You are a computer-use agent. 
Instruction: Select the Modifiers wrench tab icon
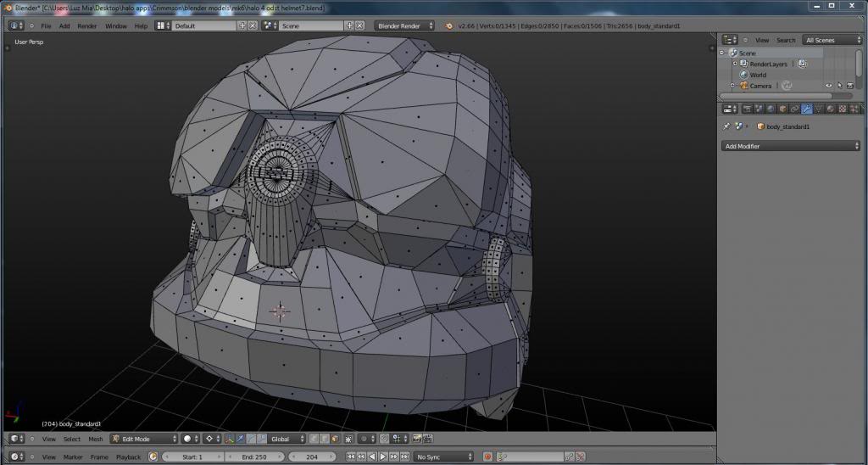coord(807,109)
